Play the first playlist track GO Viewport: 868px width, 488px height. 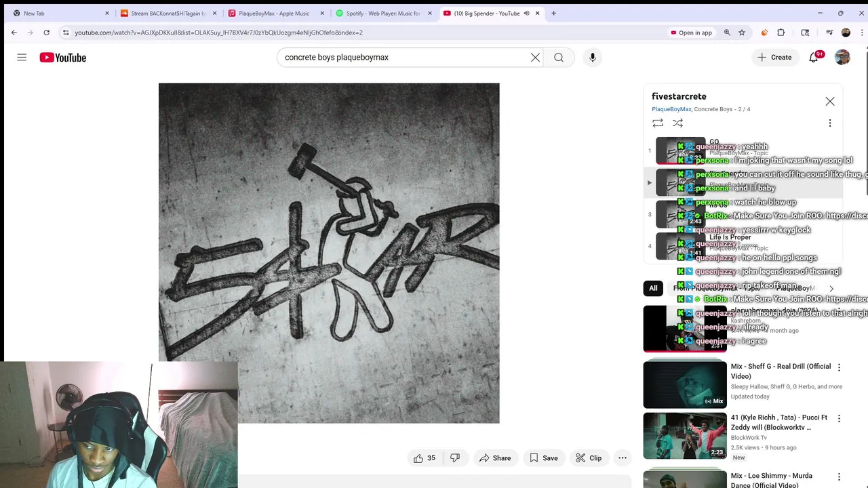point(743,150)
